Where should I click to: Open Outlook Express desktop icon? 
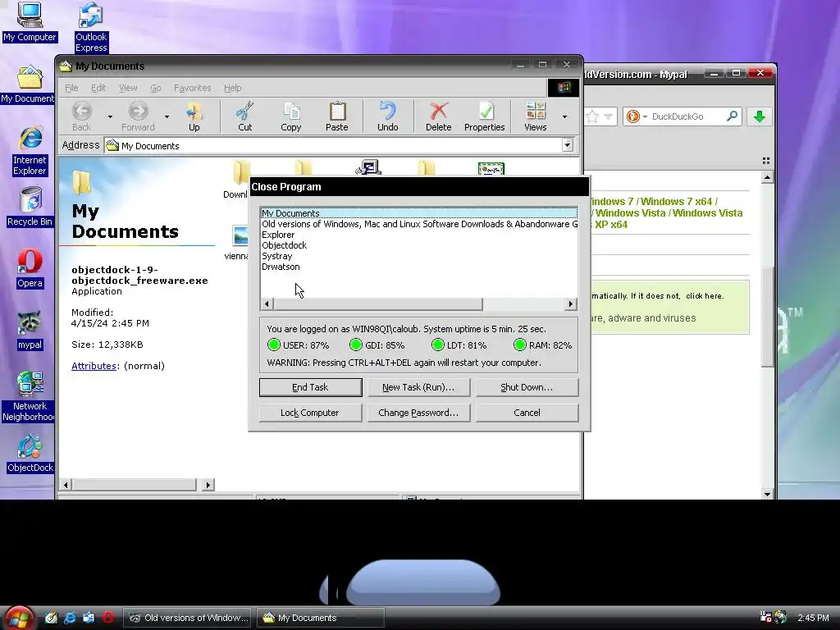pos(91,27)
